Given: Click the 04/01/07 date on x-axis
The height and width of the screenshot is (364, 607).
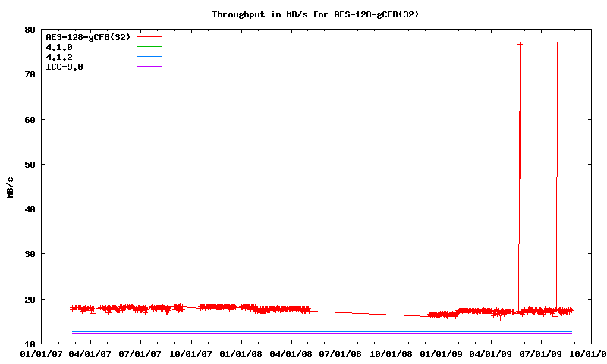Looking at the screenshot, I should click(x=91, y=354).
